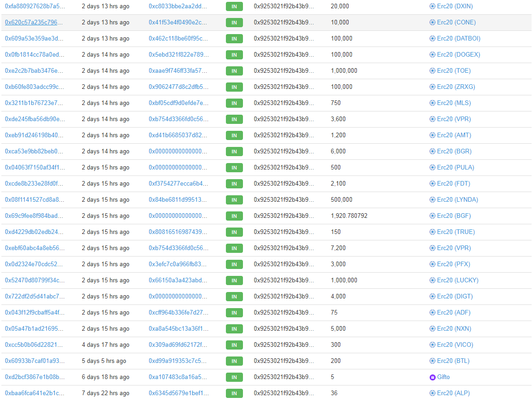Screen dimensions: 532x403
Task: Open transaction 0x609a53e359ae3d
Action: (34, 38)
